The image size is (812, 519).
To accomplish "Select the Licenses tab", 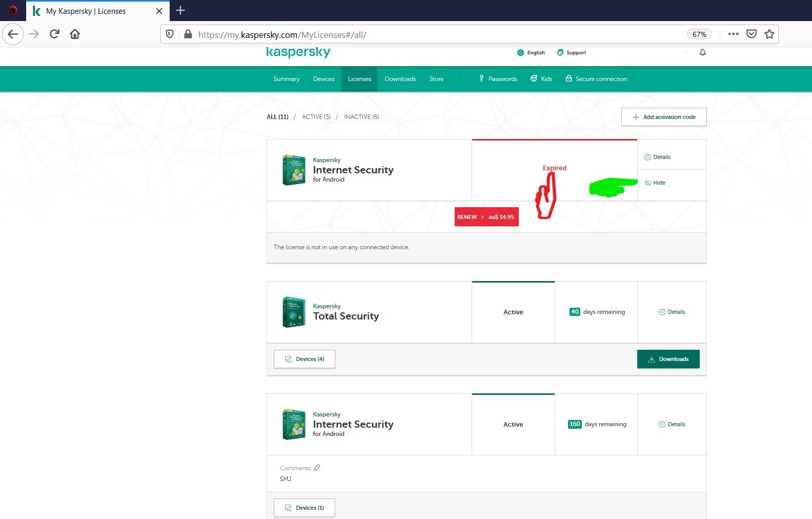I will tap(360, 79).
